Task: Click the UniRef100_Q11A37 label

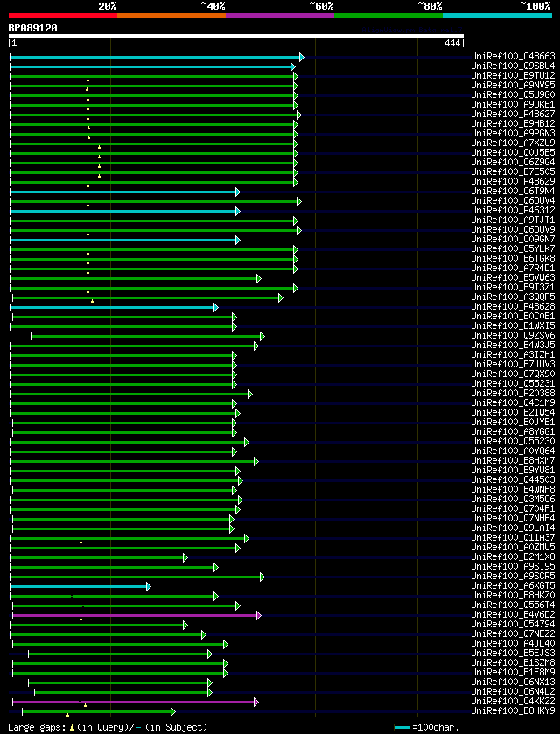Action: 513,537
